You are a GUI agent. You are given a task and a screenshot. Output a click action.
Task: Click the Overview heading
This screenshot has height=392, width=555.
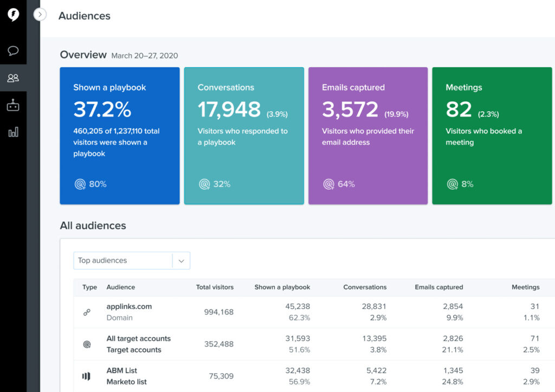click(x=83, y=55)
